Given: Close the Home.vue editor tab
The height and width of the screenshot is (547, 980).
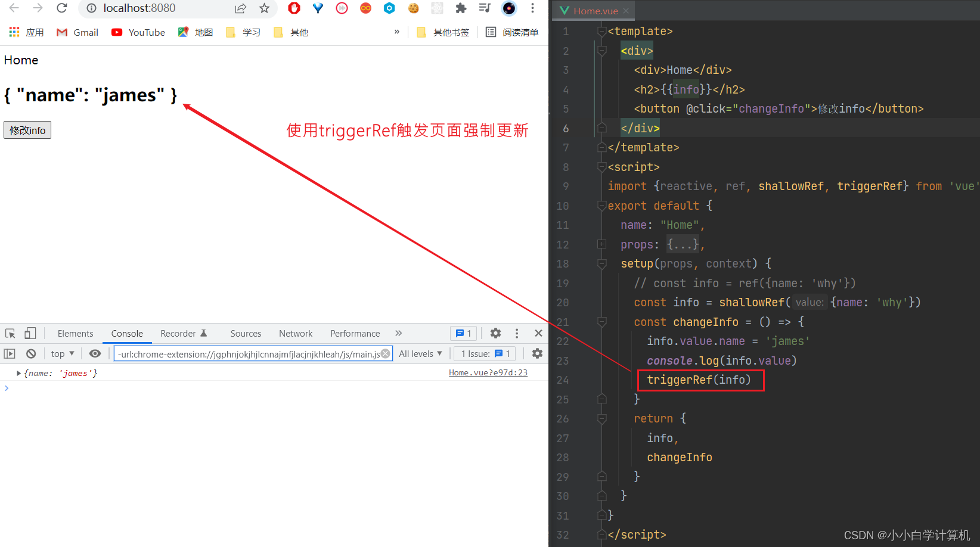Looking at the screenshot, I should click(x=626, y=11).
